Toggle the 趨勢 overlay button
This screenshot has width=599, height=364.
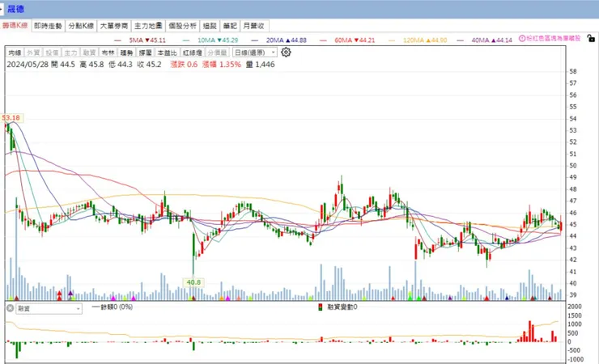126,53
